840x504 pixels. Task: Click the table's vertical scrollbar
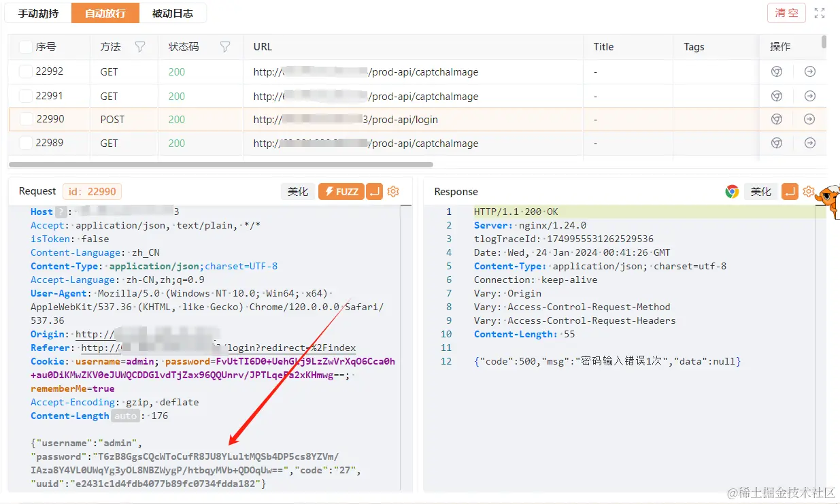pos(824,42)
